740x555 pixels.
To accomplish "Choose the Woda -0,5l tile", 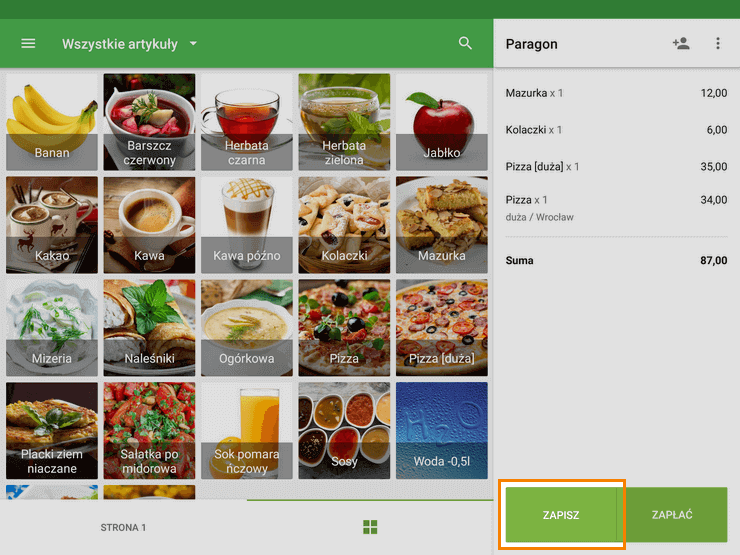I will coord(442,431).
